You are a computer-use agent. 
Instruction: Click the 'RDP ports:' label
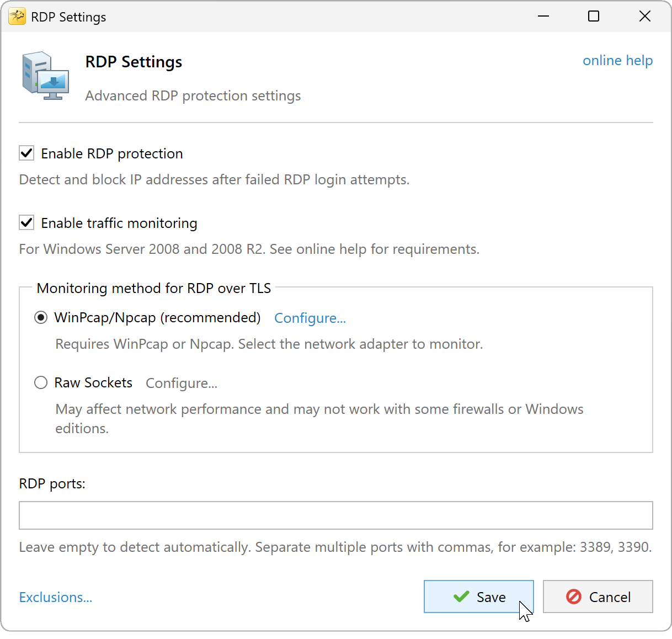tap(52, 484)
